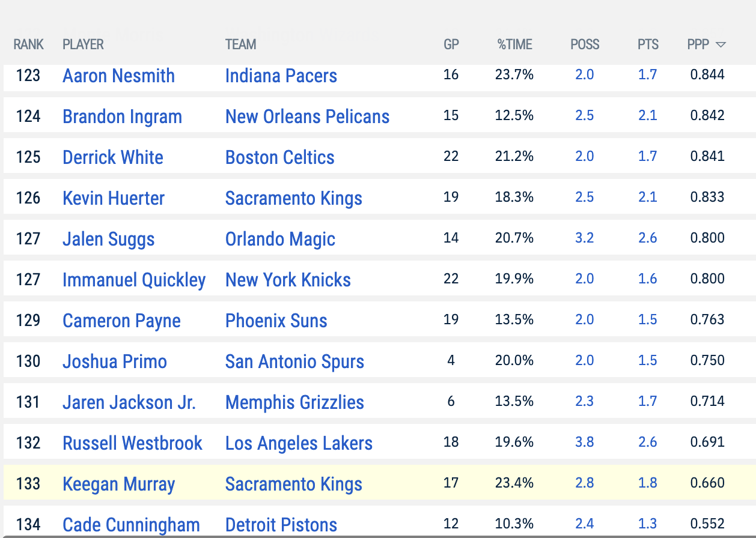Open Jaren Jackson Jr.'s player page

click(129, 402)
